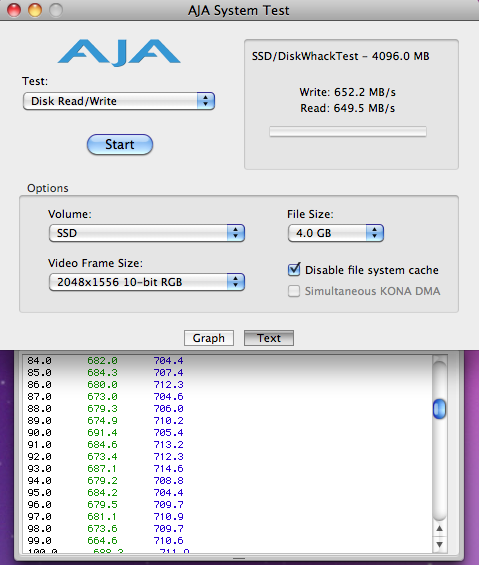This screenshot has height=565, width=479.
Task: Select the row for frame 94.0
Action: 227,481
